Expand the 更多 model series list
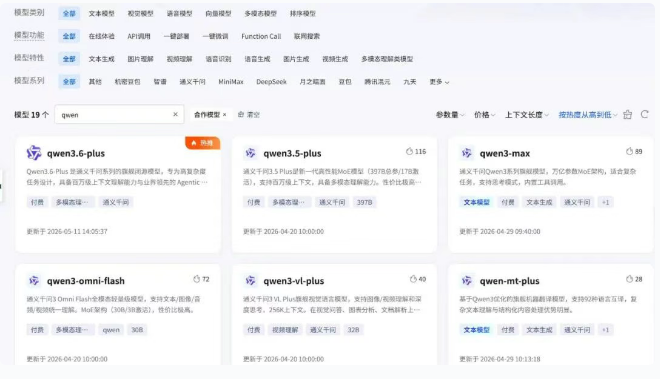The width and height of the screenshot is (660, 379). [439, 82]
